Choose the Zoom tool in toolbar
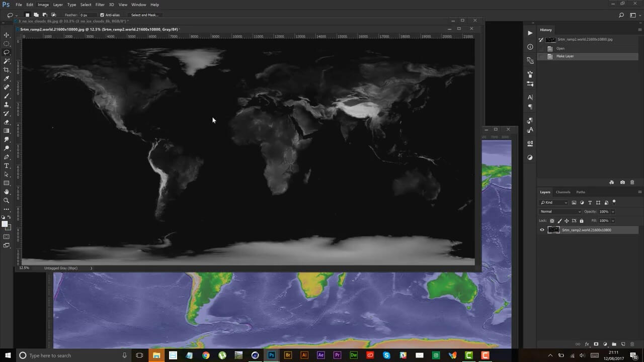Image resolution: width=644 pixels, height=362 pixels. point(7,200)
